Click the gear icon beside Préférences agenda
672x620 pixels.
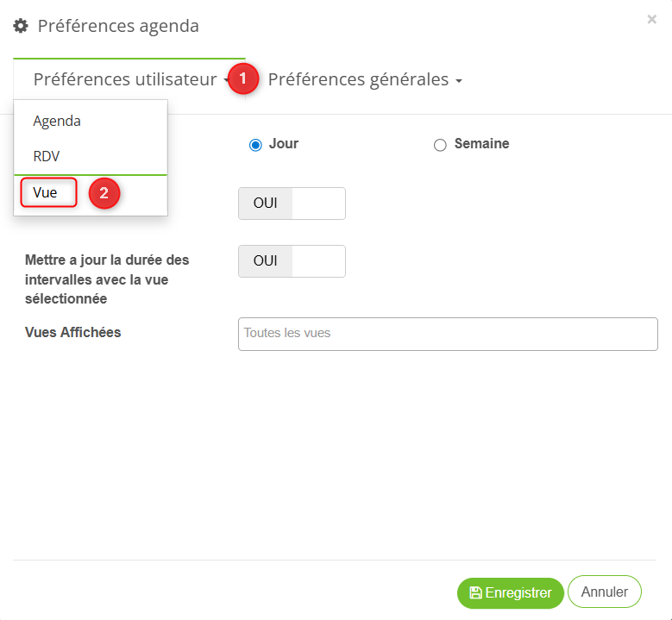coord(21,26)
